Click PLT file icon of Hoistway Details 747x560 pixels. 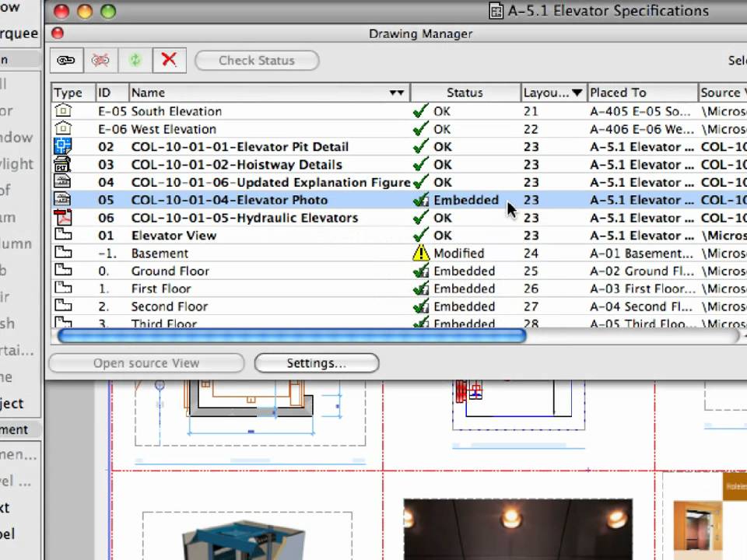click(62, 164)
